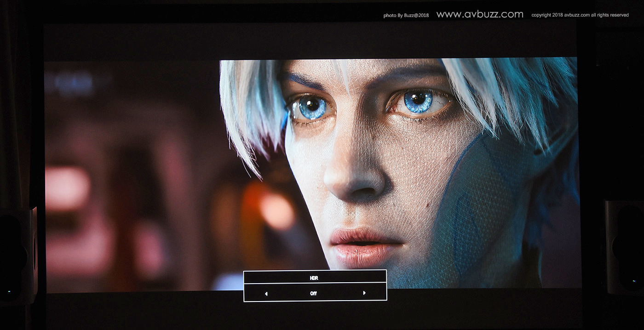The width and height of the screenshot is (644, 330).
Task: Click the 'photo By Buzz@2018' credit text
Action: [x=406, y=16]
